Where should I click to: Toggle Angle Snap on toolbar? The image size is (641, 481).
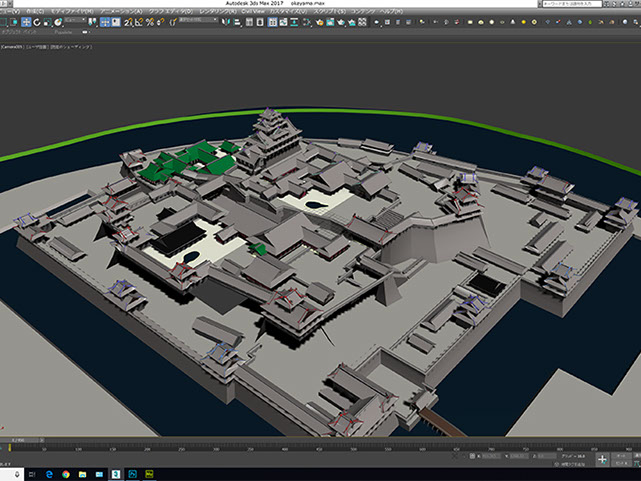pyautogui.click(x=139, y=22)
